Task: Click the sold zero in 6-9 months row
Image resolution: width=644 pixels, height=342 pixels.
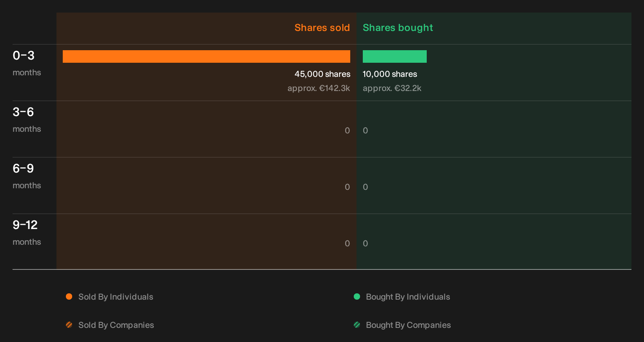Action: tap(347, 187)
